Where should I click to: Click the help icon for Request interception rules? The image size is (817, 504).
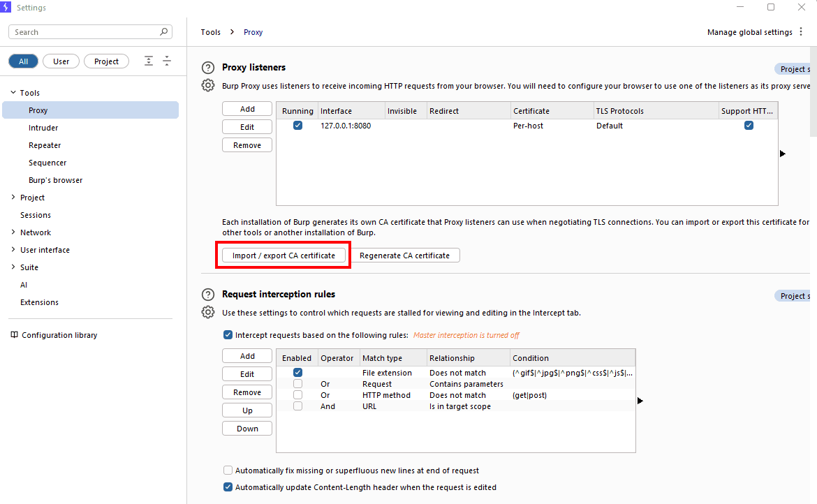tap(208, 294)
